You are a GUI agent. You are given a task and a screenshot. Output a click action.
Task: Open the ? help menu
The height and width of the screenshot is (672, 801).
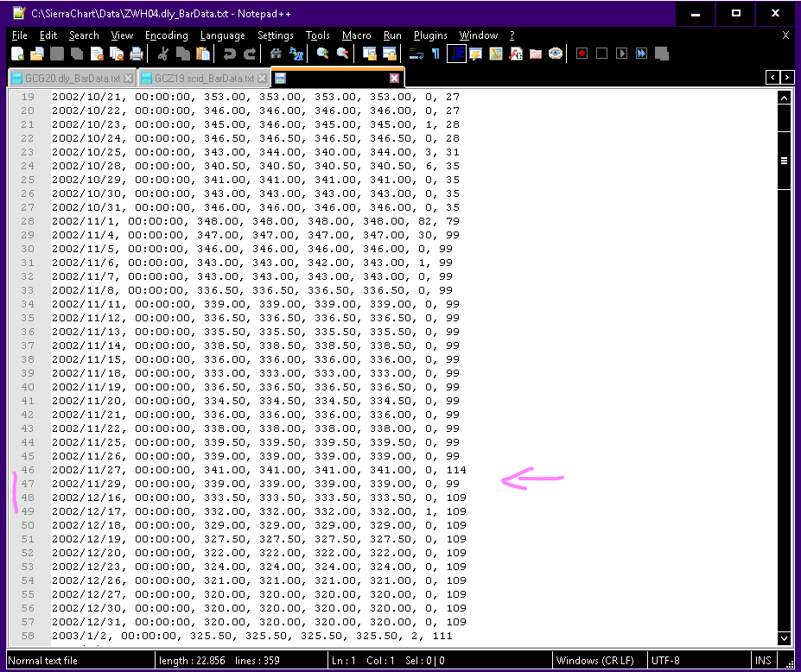(512, 35)
